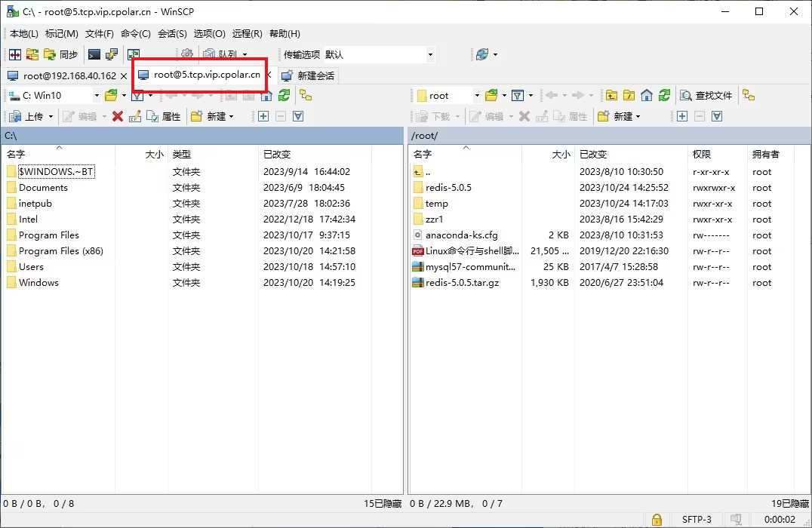Open the 标记(M) menu
The width and height of the screenshot is (812, 528).
(x=62, y=34)
